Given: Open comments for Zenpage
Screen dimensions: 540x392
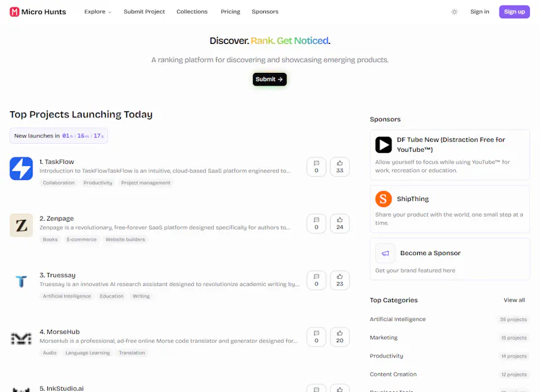Looking at the screenshot, I should tap(316, 224).
